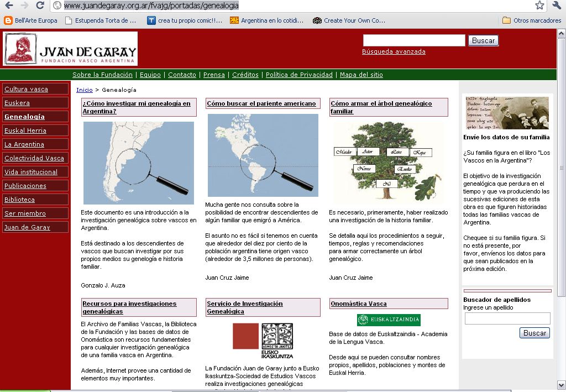Open the Otros marcadores folder

[x=532, y=20]
